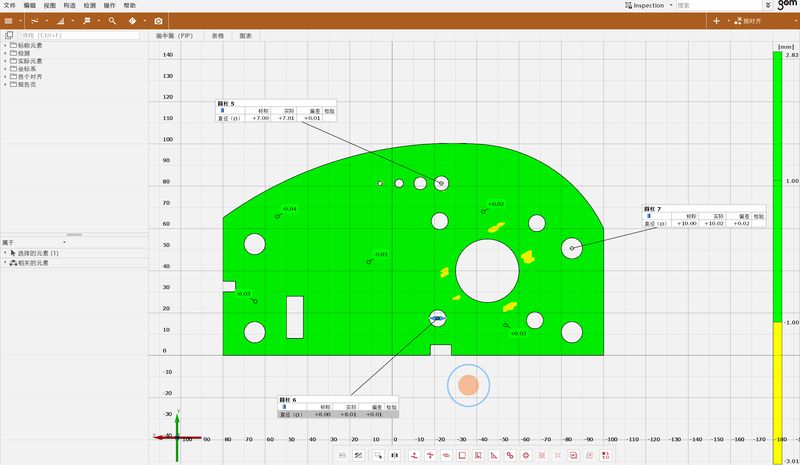Click the magnifier search tool icon
The image size is (800, 465).
point(111,21)
